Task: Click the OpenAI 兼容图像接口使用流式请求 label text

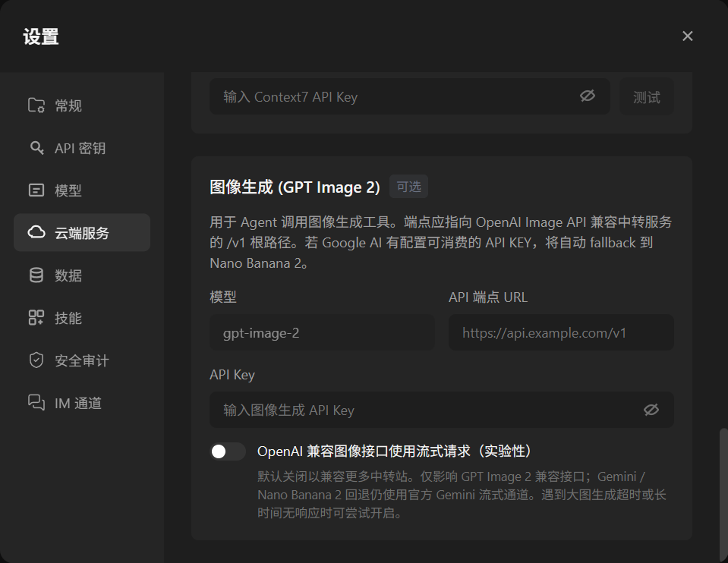Action: click(395, 451)
